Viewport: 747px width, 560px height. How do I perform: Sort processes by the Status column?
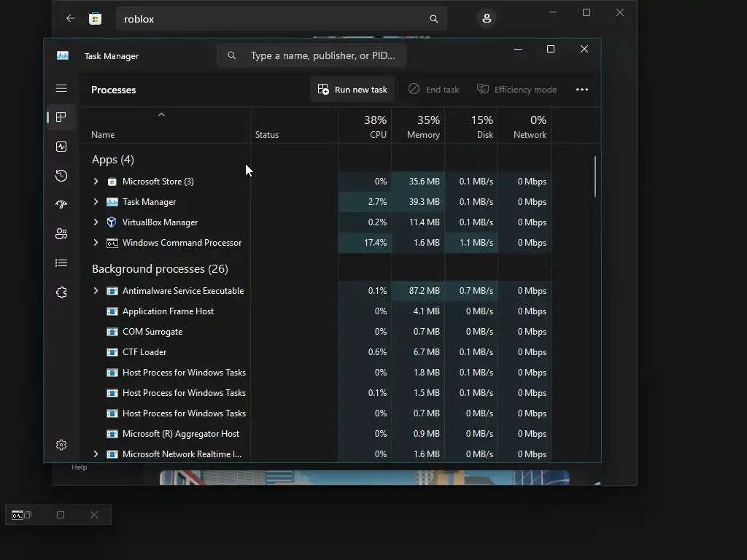click(x=267, y=135)
